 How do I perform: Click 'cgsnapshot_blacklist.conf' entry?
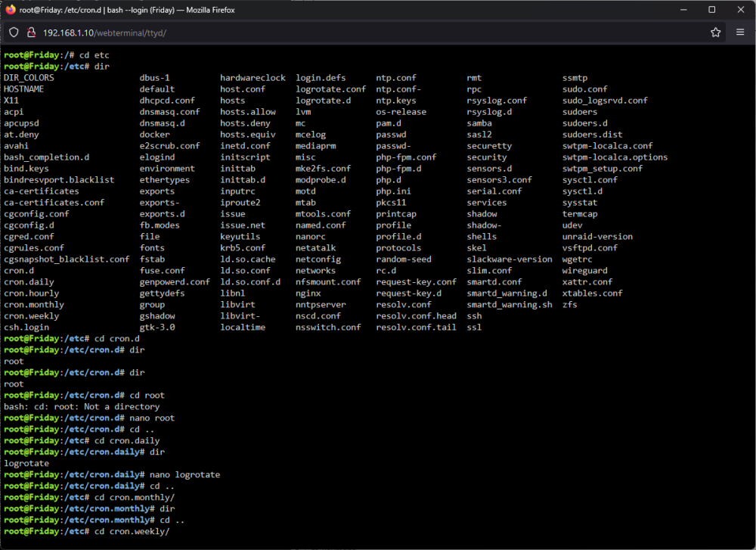[67, 259]
